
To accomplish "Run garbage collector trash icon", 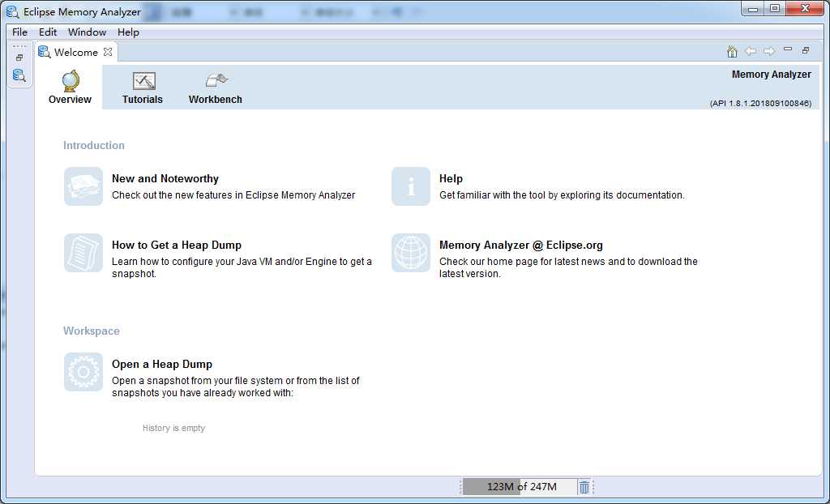I will click(x=584, y=486).
